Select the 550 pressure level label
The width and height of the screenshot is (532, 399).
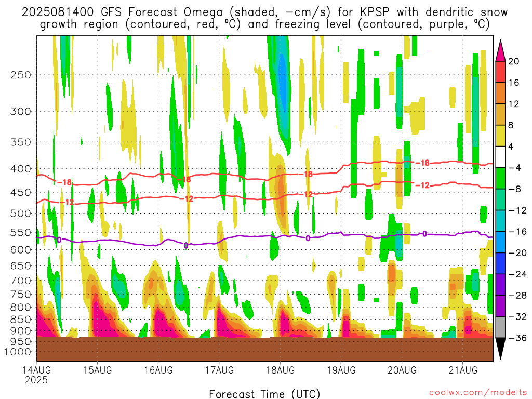click(21, 232)
